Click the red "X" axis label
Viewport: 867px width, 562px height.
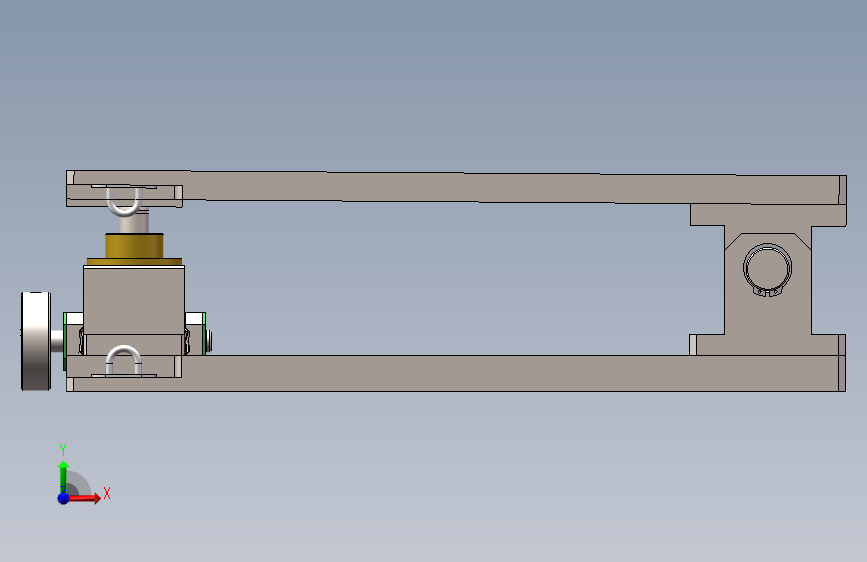pyautogui.click(x=107, y=493)
